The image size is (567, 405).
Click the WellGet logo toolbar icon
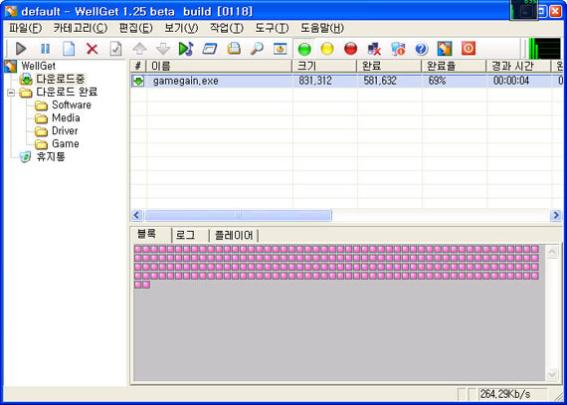coord(445,49)
